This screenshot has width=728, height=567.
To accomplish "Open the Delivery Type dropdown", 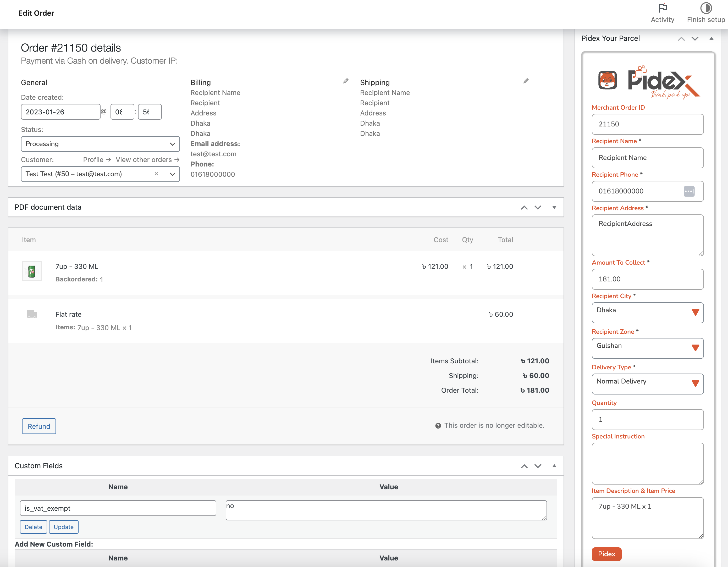I will pyautogui.click(x=647, y=384).
